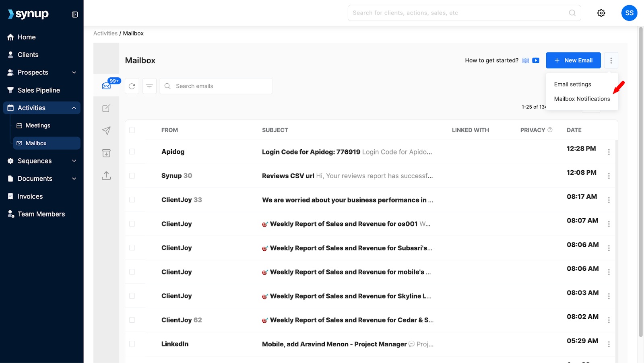The width and height of the screenshot is (644, 363).
Task: Select checkbox for Subasri's weekly report
Action: pyautogui.click(x=132, y=248)
